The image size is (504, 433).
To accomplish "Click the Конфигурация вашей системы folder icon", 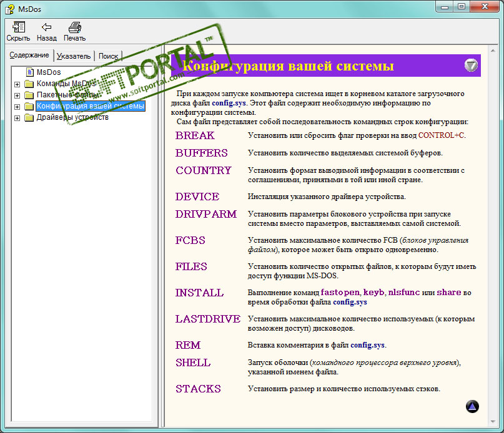I will coord(29,106).
